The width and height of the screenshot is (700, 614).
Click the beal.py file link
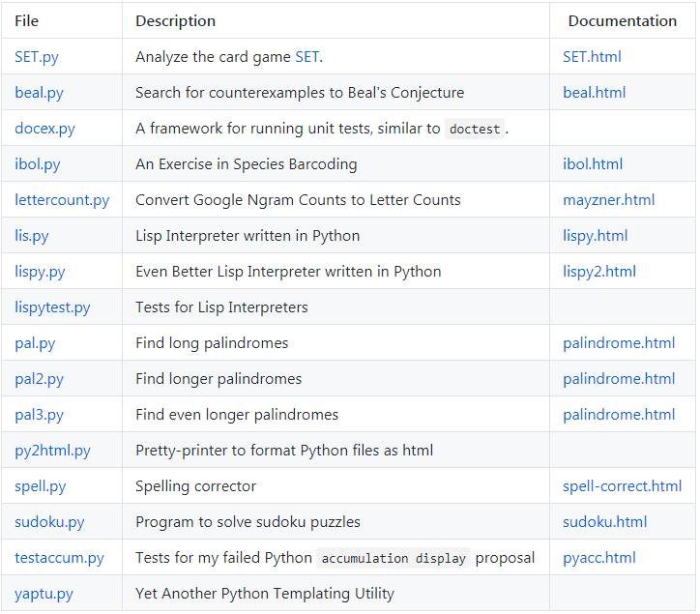pyautogui.click(x=39, y=93)
